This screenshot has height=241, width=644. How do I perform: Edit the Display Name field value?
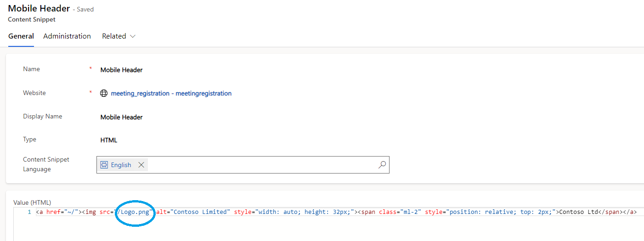[x=122, y=117]
